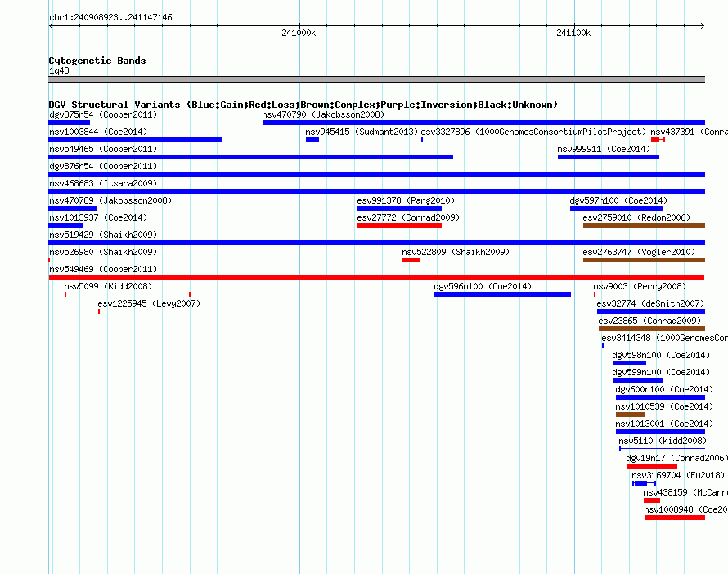This screenshot has height=574, width=728.
Task: Click the nsv945415 (Sudmant2013) label
Action: coord(362,132)
